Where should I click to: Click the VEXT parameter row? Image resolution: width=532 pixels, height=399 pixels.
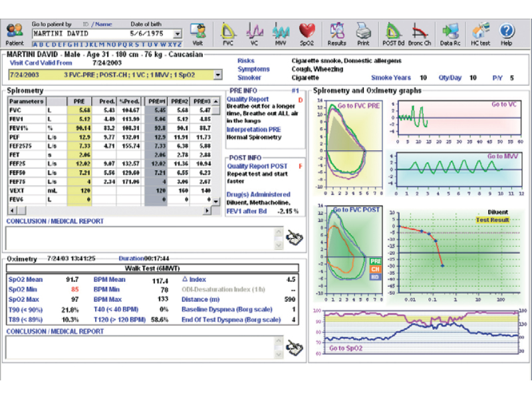click(x=110, y=191)
